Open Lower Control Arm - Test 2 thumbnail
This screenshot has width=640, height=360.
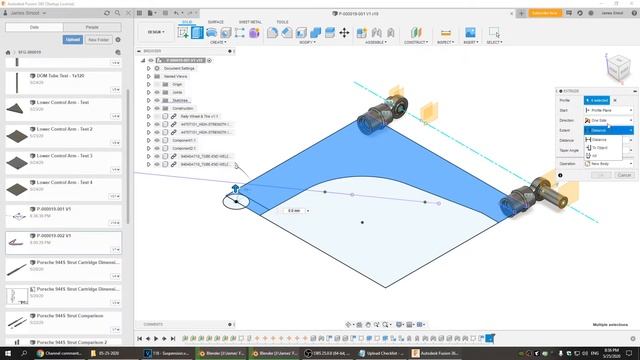(x=17, y=136)
